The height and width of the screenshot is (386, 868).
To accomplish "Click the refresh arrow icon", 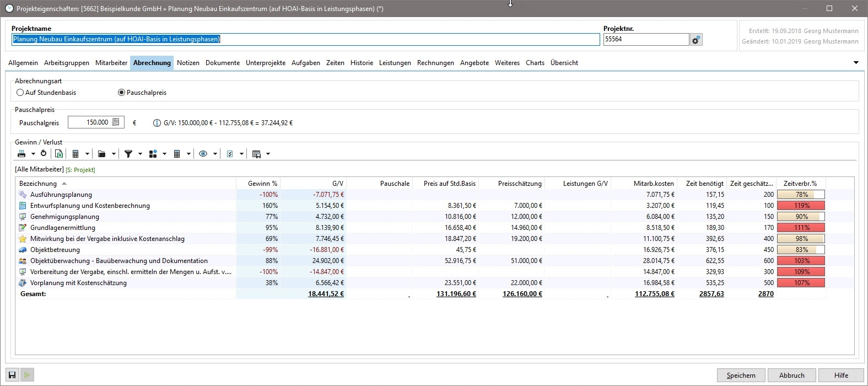I will coord(44,154).
